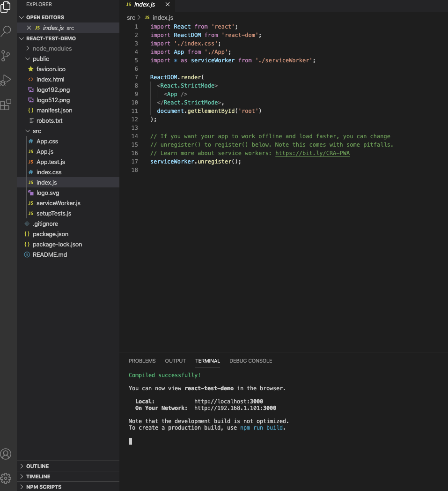Select index.js in the src tree

coord(68,183)
